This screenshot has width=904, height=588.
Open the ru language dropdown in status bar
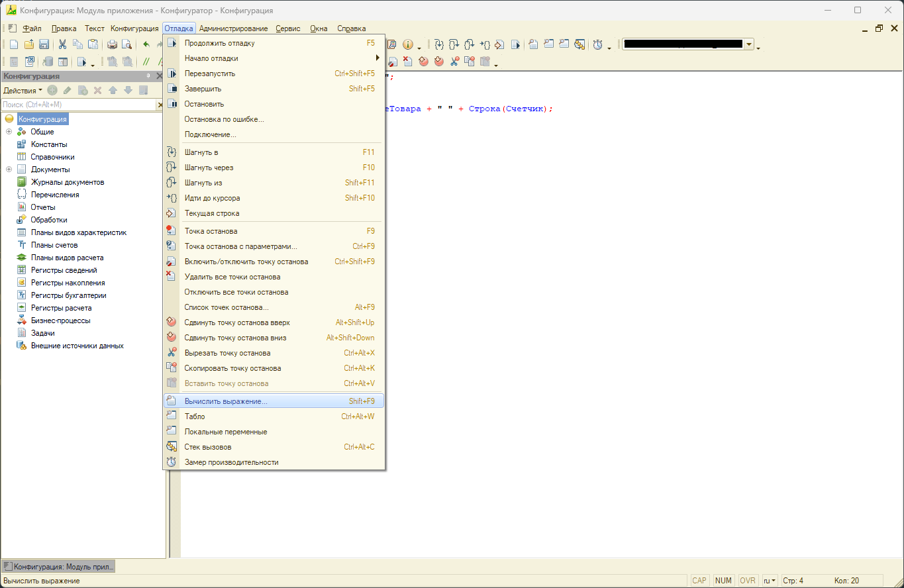point(770,581)
